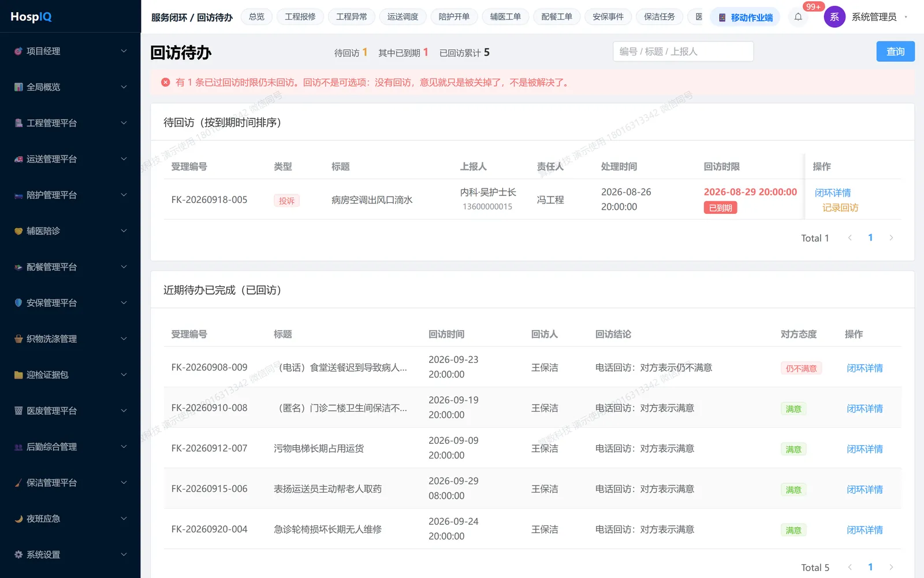This screenshot has height=578, width=924.
Task: Click the 安保管理平台 shield icon
Action: 18,303
